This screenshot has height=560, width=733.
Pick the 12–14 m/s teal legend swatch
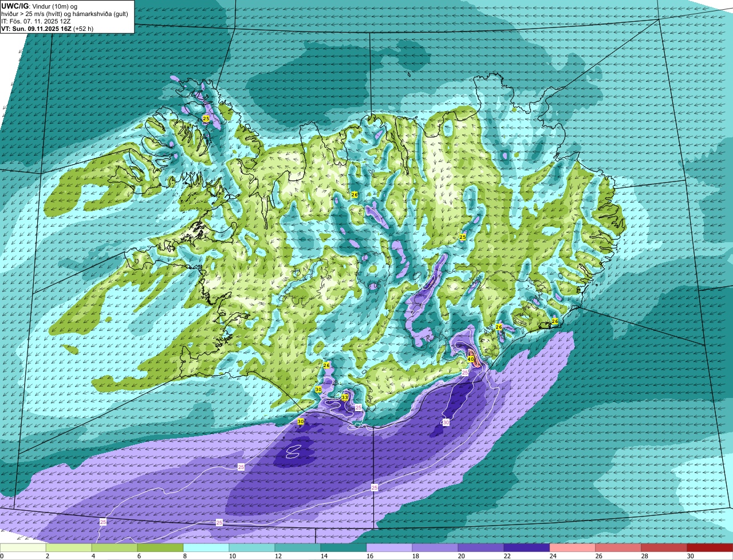[x=298, y=547]
